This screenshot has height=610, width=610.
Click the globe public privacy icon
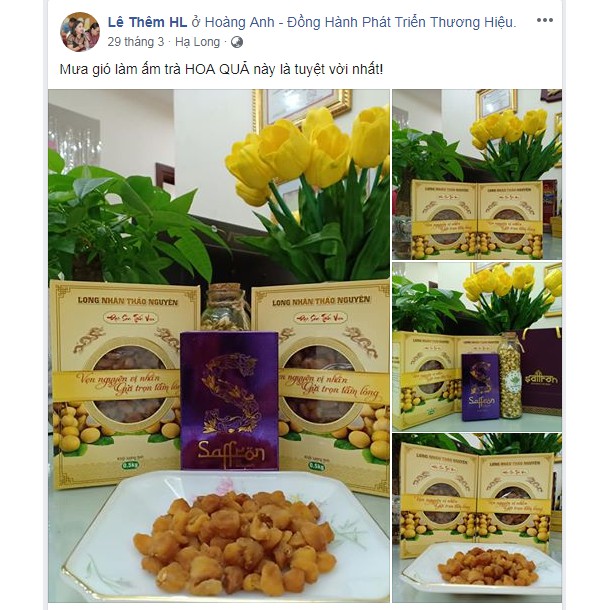click(x=237, y=42)
